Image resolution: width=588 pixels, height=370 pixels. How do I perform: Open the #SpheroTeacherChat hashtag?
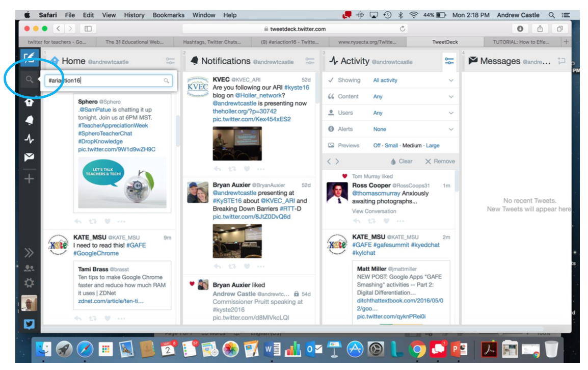click(x=105, y=133)
